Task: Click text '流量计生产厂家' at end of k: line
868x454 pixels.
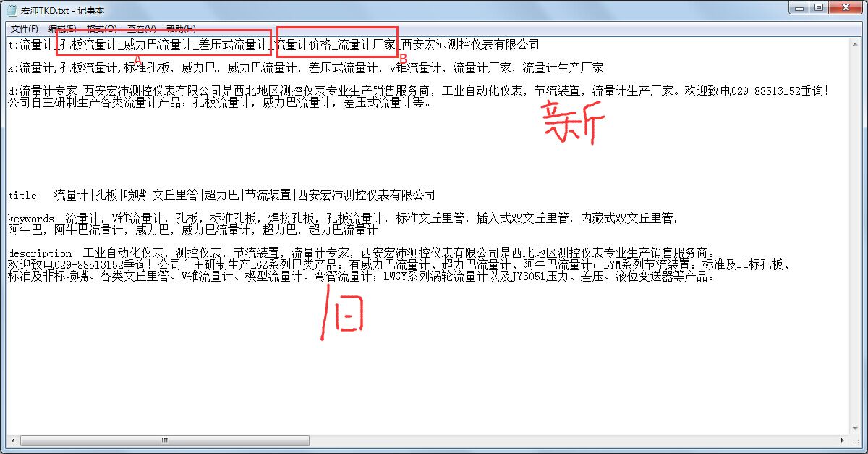Action: point(563,68)
